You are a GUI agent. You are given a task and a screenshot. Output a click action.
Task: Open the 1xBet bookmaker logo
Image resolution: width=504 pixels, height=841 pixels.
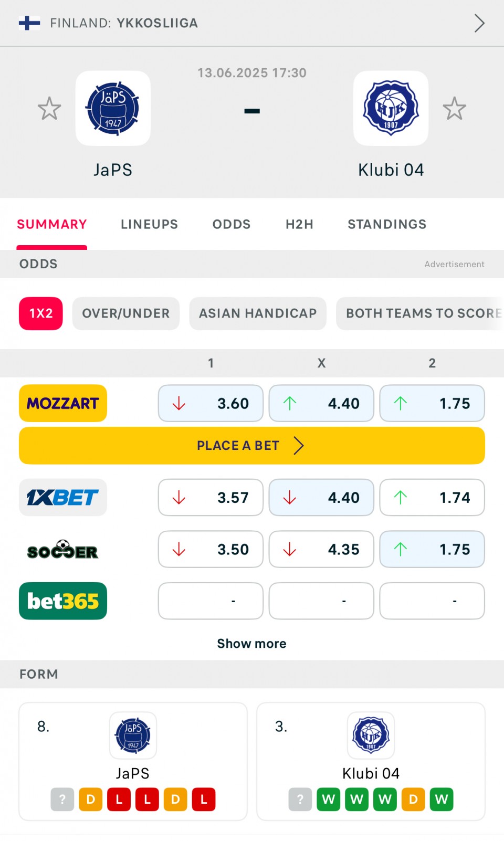pos(63,497)
